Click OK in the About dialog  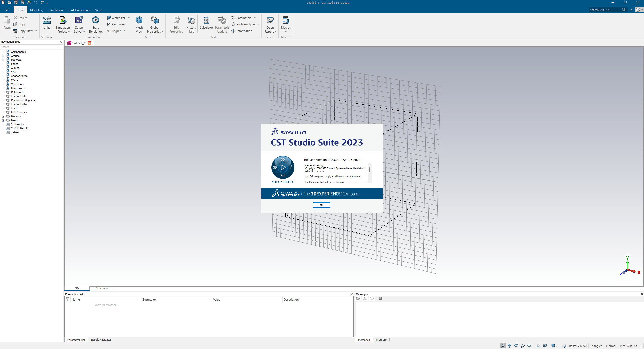[x=322, y=205]
